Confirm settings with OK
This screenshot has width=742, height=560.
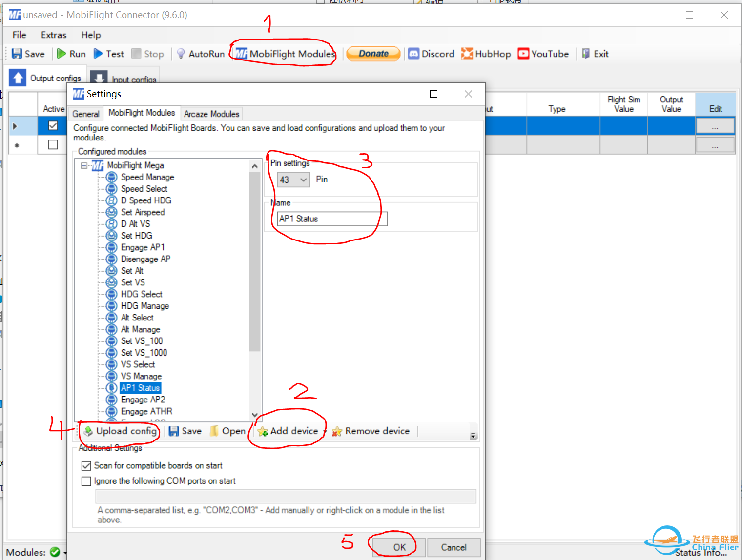pos(399,547)
